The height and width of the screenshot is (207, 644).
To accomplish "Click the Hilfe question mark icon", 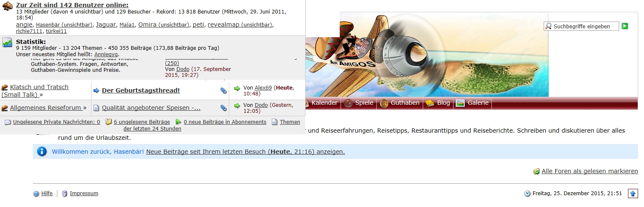I will point(36,193).
